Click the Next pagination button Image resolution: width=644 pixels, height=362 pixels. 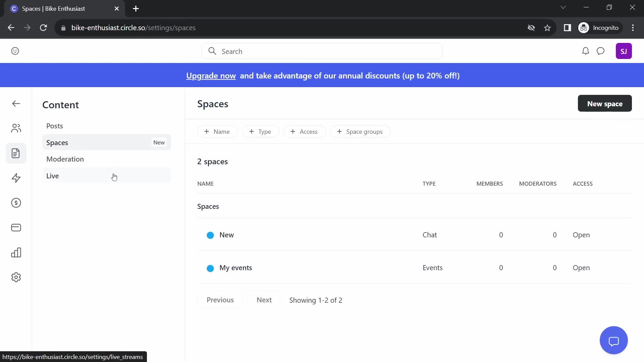(x=264, y=299)
